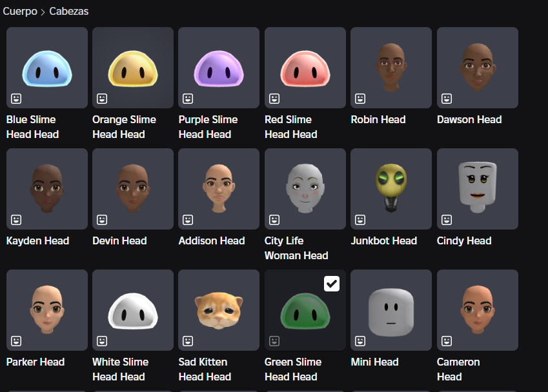Click the 'White Slime Head Head' label
Viewport: 548px width, 392px height.
point(120,369)
